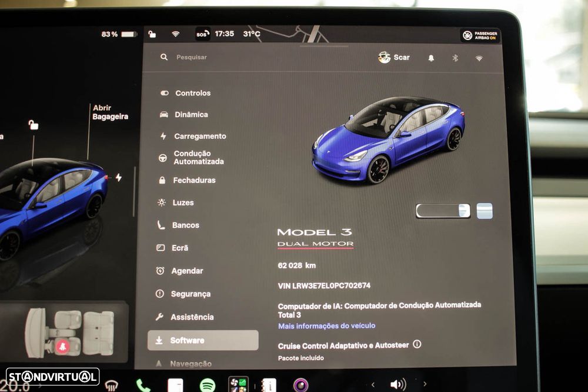Open the white app icon next to Phone
Image resolution: width=588 pixels, height=392 pixels.
(x=175, y=386)
